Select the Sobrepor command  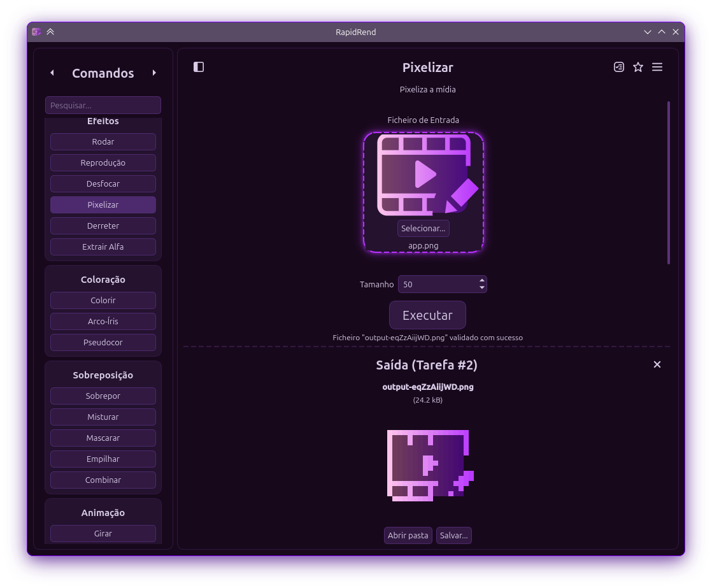click(103, 396)
